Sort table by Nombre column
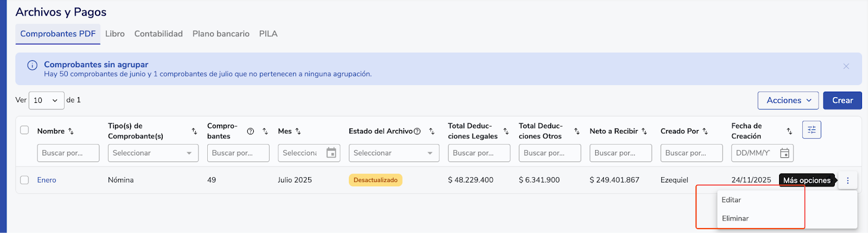The width and height of the screenshot is (868, 233). coord(71,131)
